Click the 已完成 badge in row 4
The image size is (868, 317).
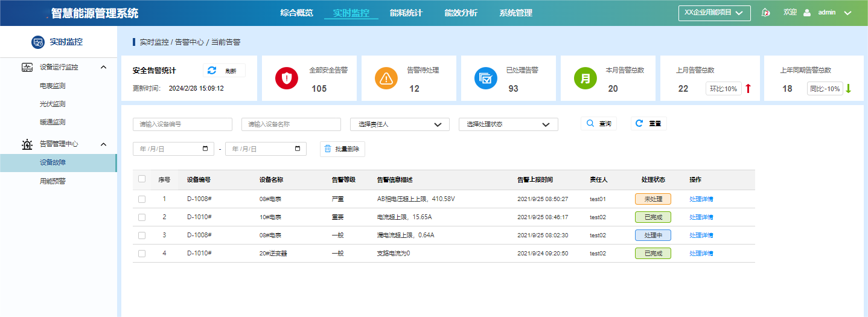(653, 254)
